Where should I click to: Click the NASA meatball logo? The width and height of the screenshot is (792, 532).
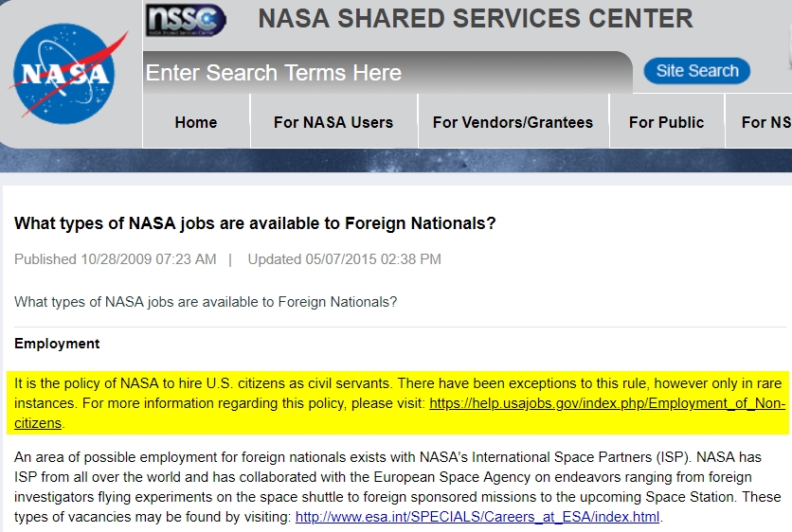pos(66,73)
